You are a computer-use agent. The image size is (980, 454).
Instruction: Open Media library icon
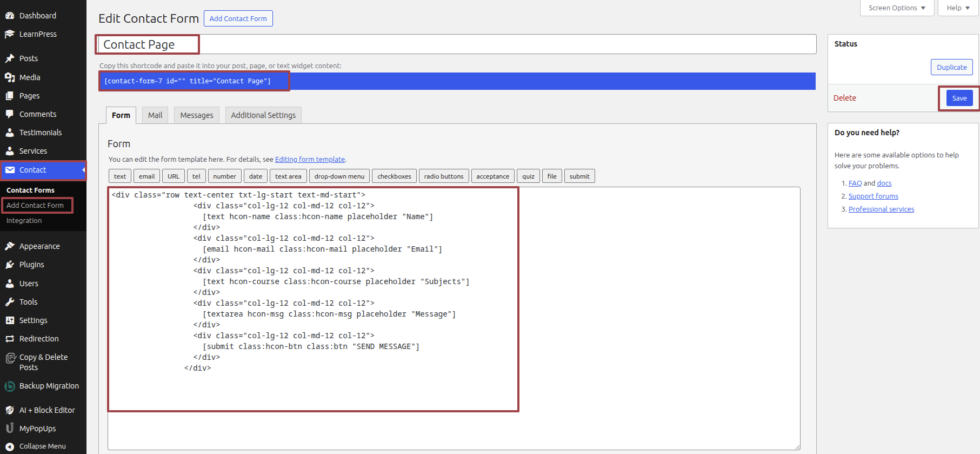point(10,77)
